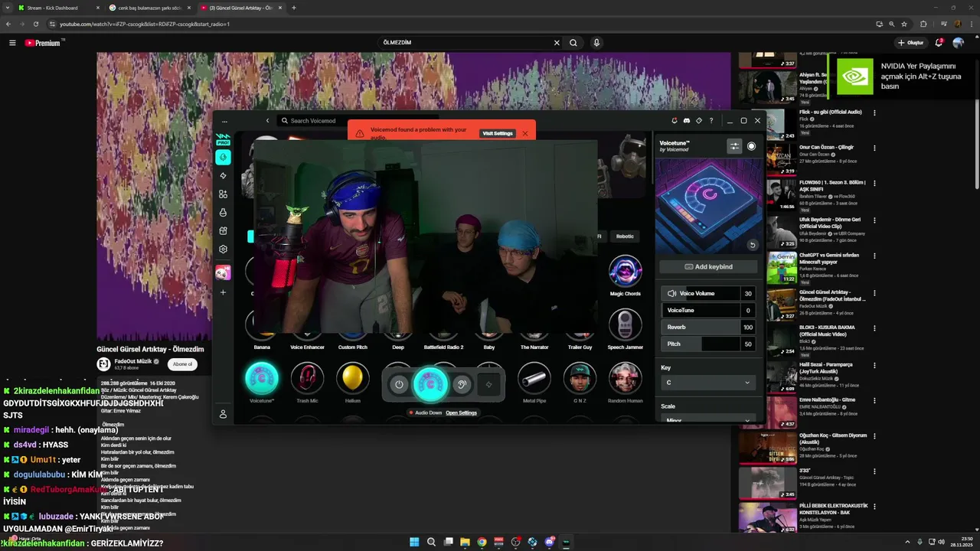Open options menu for Halil Sezai Paramparça
This screenshot has width=980, height=551.
[874, 365]
